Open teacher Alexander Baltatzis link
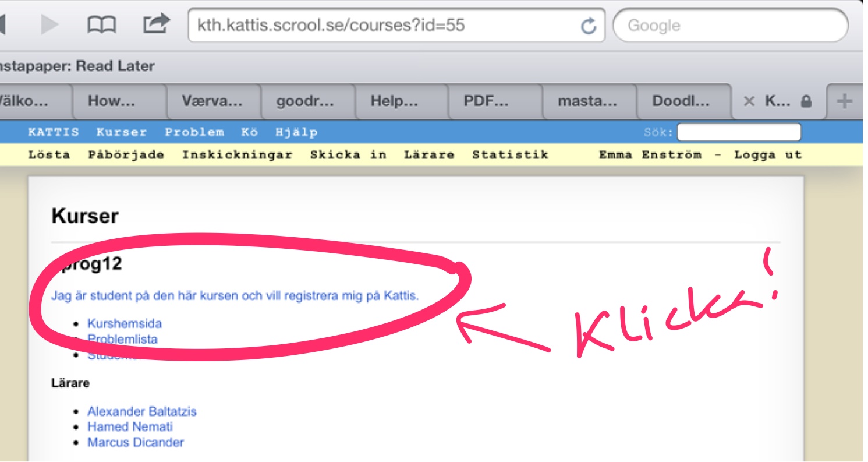 142,411
